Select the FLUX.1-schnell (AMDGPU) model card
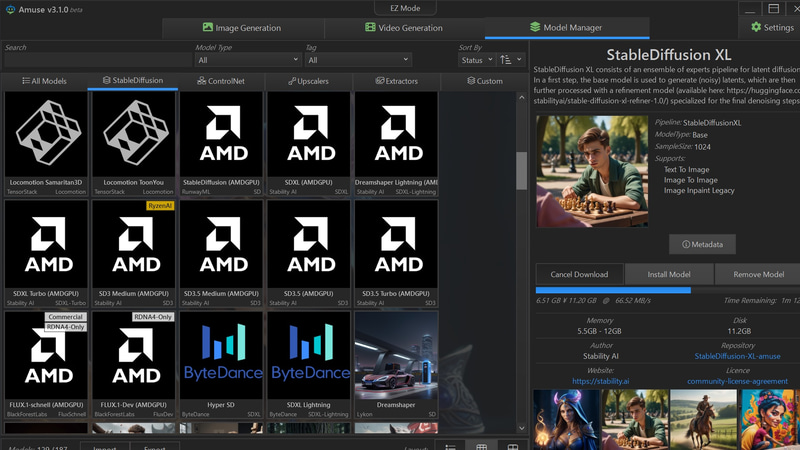This screenshot has height=450, width=800. [46, 365]
